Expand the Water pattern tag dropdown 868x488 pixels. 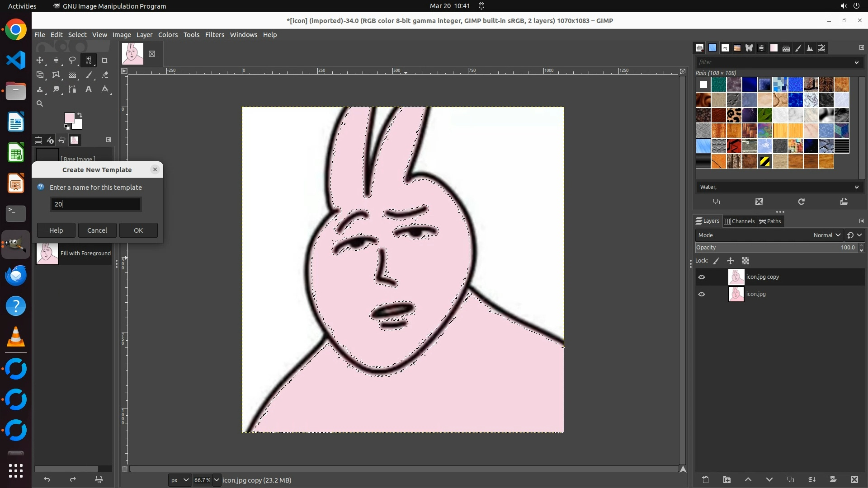(x=856, y=187)
